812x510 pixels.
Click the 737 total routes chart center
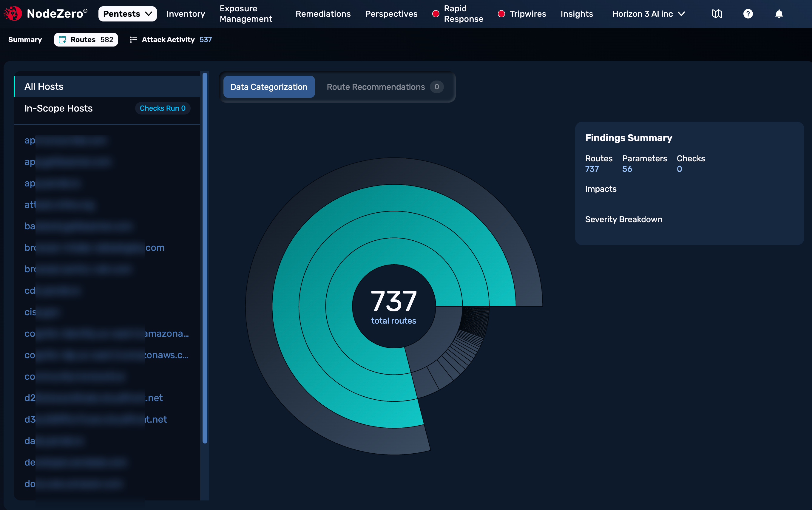(393, 306)
